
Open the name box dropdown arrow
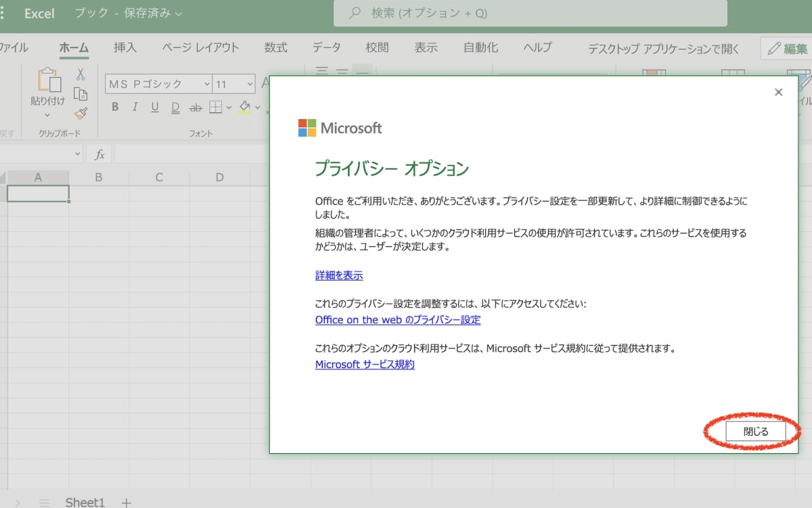coord(76,155)
